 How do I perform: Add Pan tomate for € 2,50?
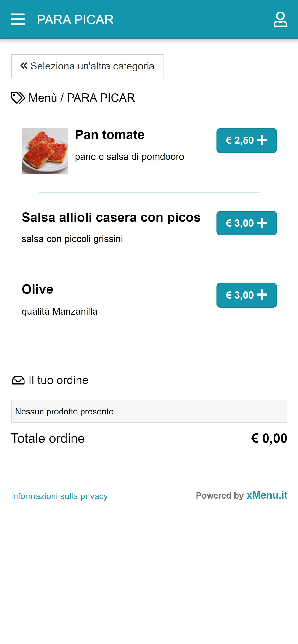pyautogui.click(x=247, y=140)
